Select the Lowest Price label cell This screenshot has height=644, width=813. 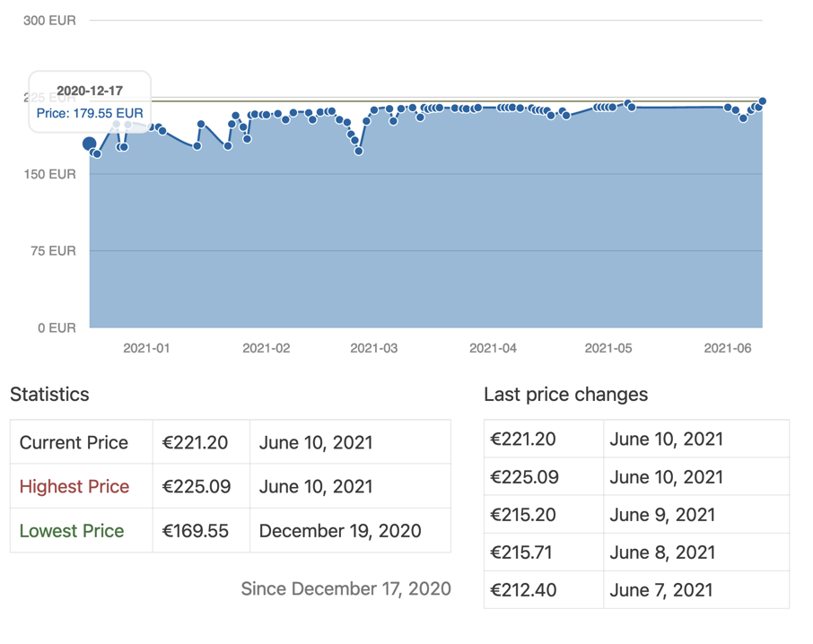click(x=82, y=530)
